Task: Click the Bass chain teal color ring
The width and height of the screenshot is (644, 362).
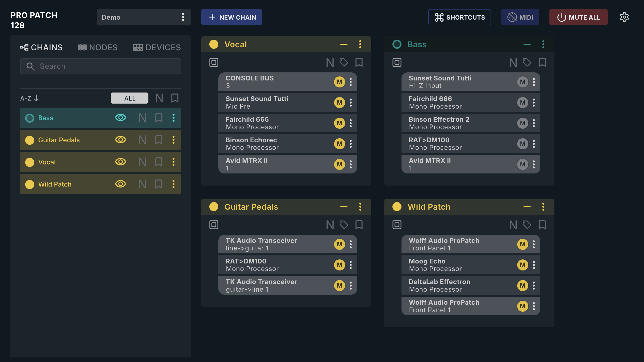Action: [397, 44]
